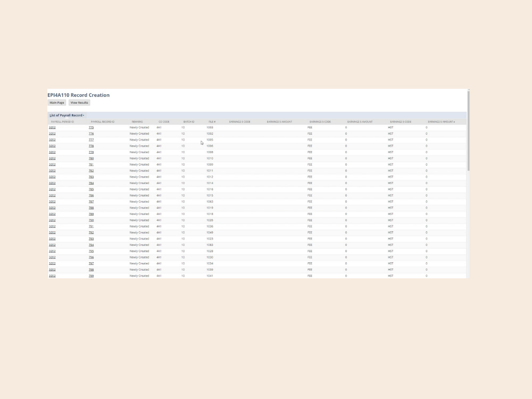Open payroll record 797 link

92,263
